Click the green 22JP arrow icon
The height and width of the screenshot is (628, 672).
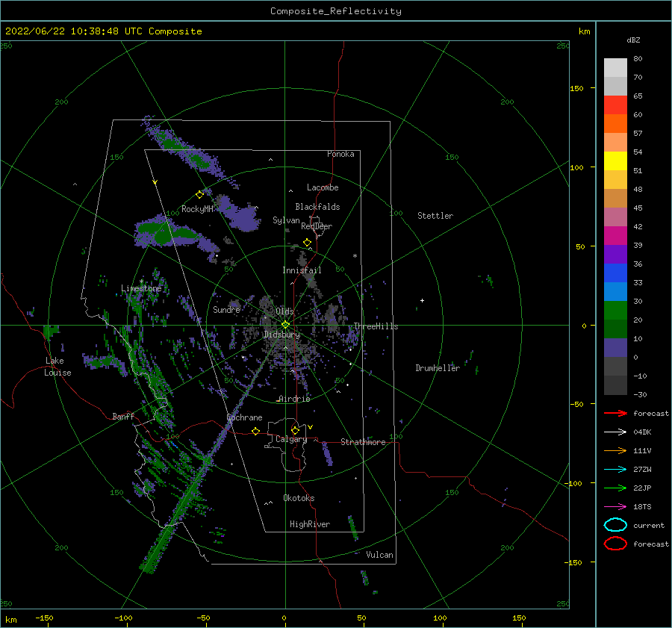tap(615, 488)
